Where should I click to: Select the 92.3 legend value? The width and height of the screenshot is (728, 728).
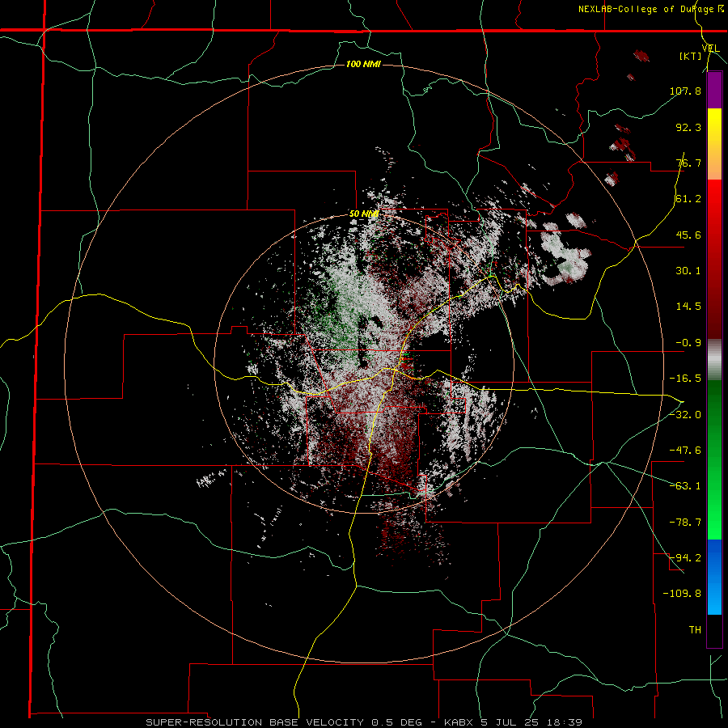point(688,127)
